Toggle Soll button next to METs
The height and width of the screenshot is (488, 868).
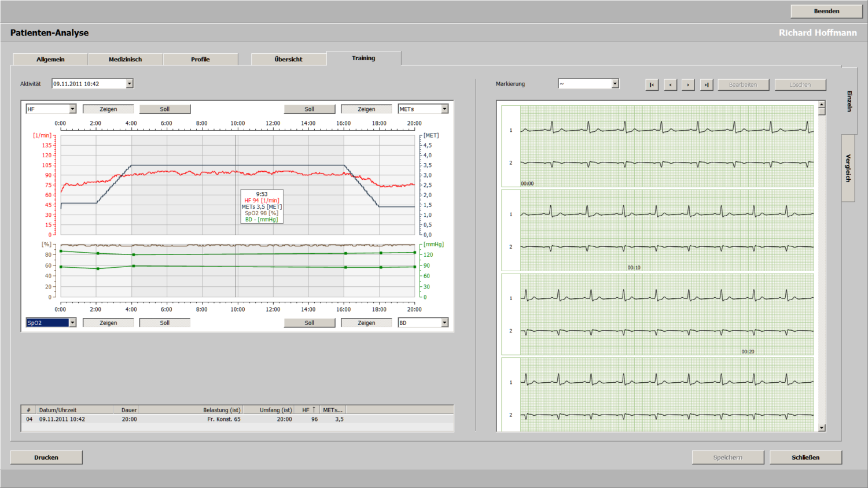[x=310, y=109]
